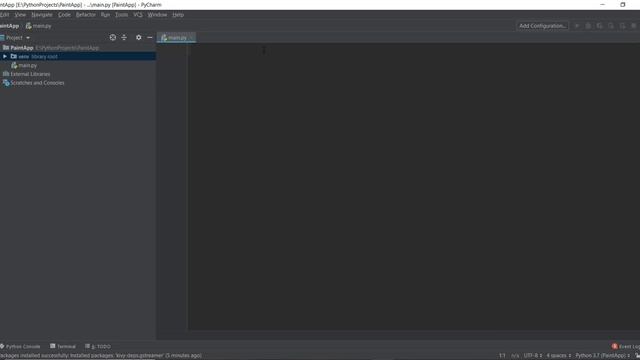Click the Stop icon in the run toolbar

634,26
